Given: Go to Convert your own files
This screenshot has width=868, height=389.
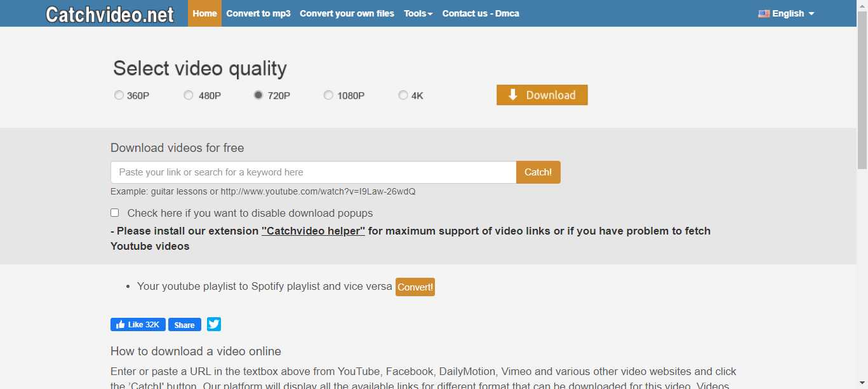Looking at the screenshot, I should [x=347, y=13].
